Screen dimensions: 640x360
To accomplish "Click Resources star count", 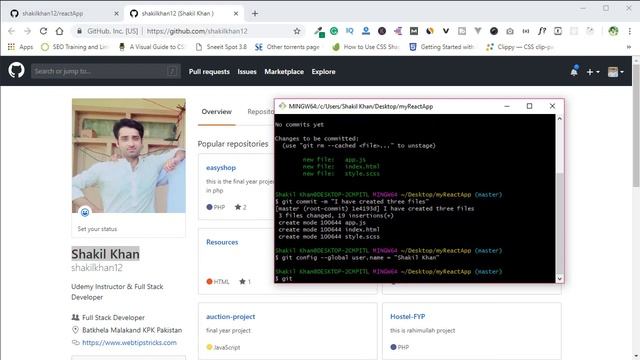I will [245, 282].
